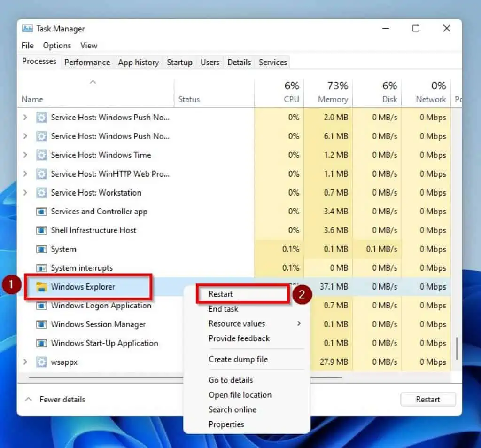Open the Options menu
The image size is (481, 448).
pos(56,46)
